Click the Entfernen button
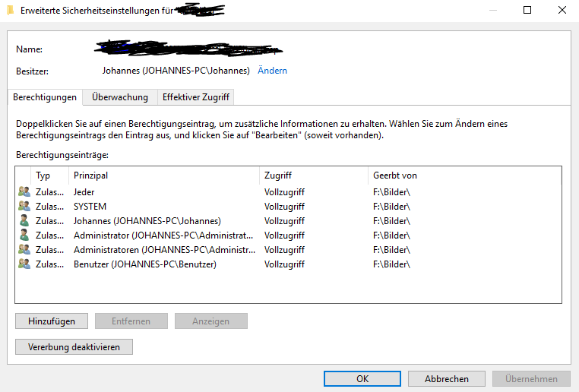 [x=131, y=321]
